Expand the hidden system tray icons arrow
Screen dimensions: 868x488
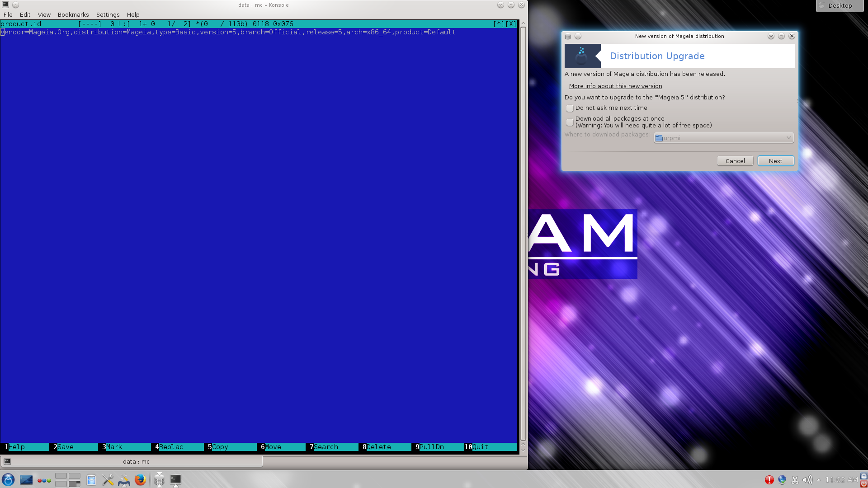pos(819,480)
